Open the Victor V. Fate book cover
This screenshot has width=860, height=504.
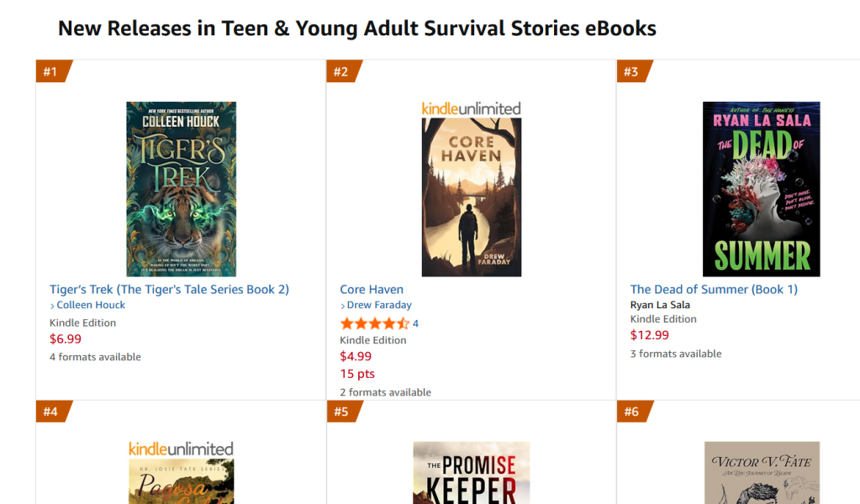point(761,473)
